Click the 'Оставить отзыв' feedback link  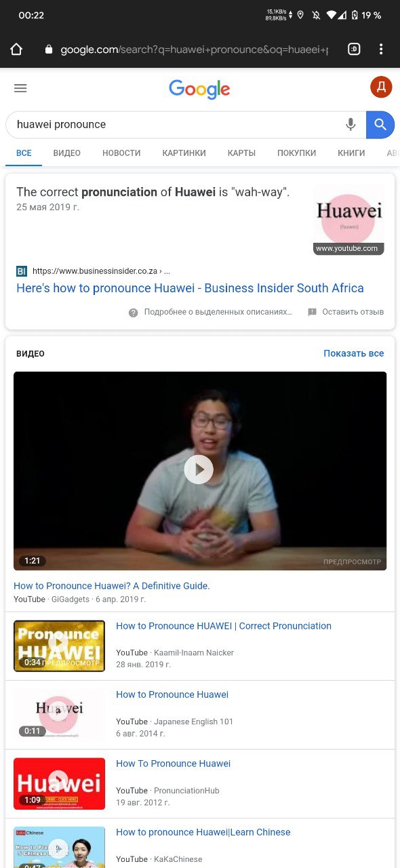346,312
